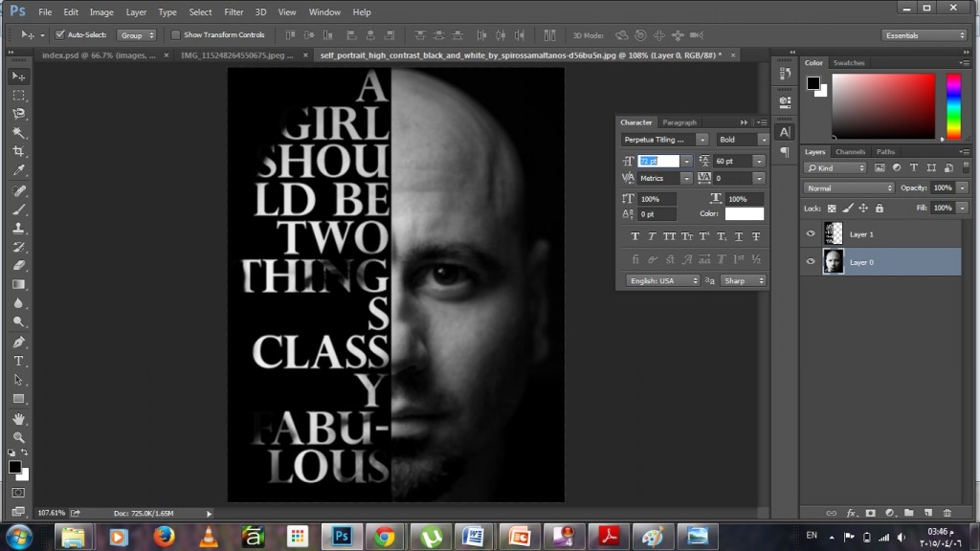
Task: Select the Eyedropper tool
Action: [19, 170]
